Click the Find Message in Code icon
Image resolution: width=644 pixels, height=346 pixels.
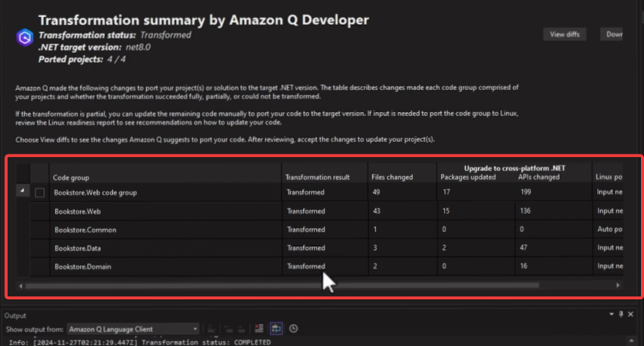(x=211, y=329)
